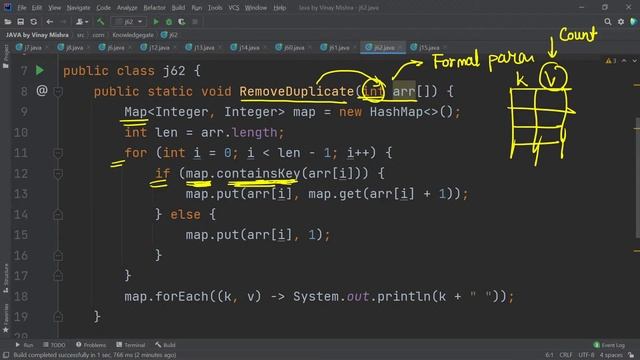The image size is (640, 360).
Task: Run with coverage icon in toolbar
Action: [182, 22]
